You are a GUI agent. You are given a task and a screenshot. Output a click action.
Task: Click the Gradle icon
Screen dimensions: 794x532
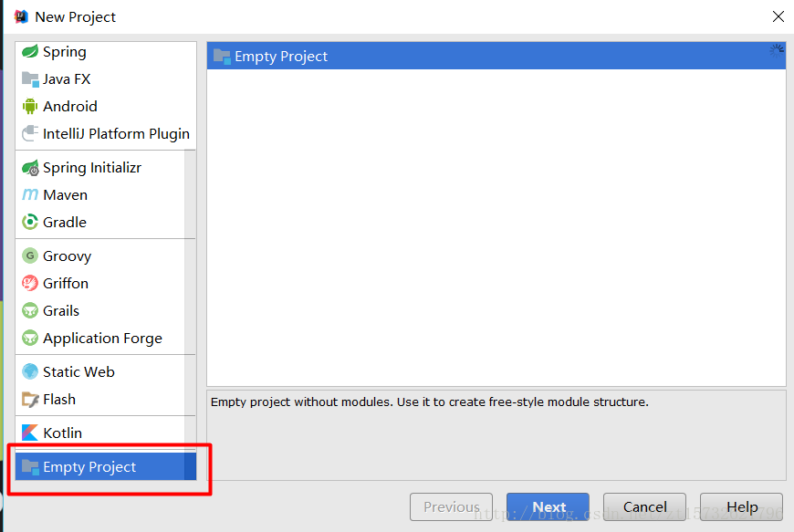point(30,223)
